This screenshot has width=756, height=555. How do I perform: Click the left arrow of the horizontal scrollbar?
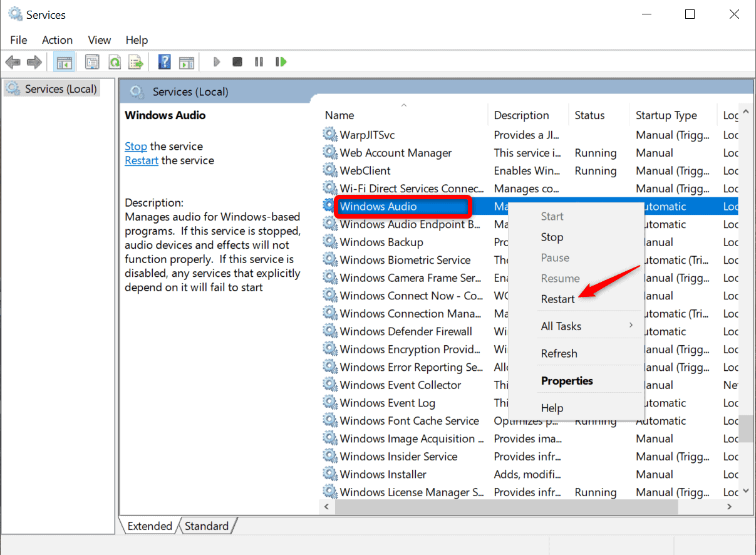point(328,507)
